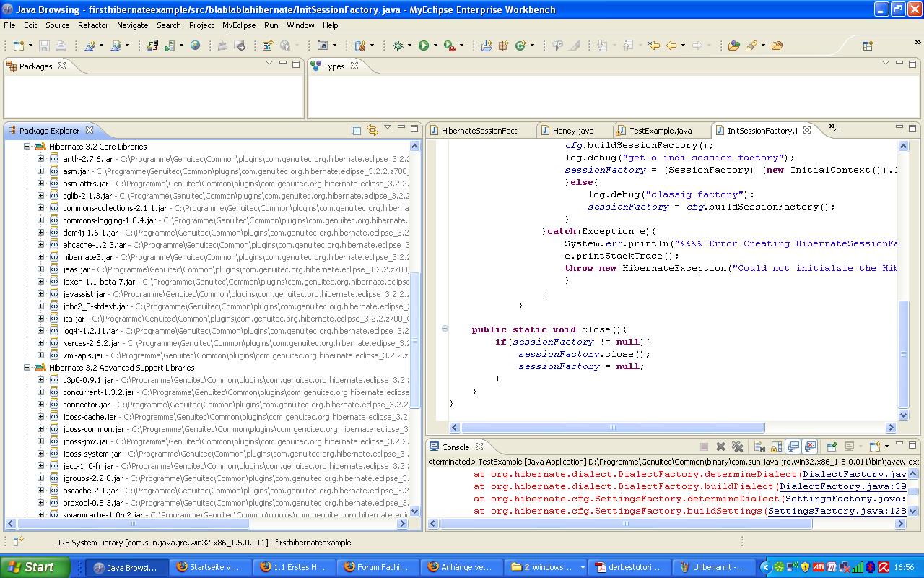Activate the Types view tab
The image size is (924, 578).
coord(334,66)
